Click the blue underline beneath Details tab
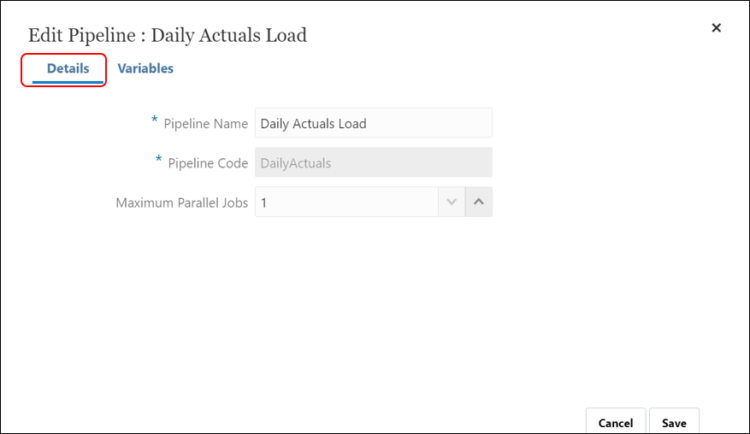This screenshot has width=750, height=434. point(68,82)
